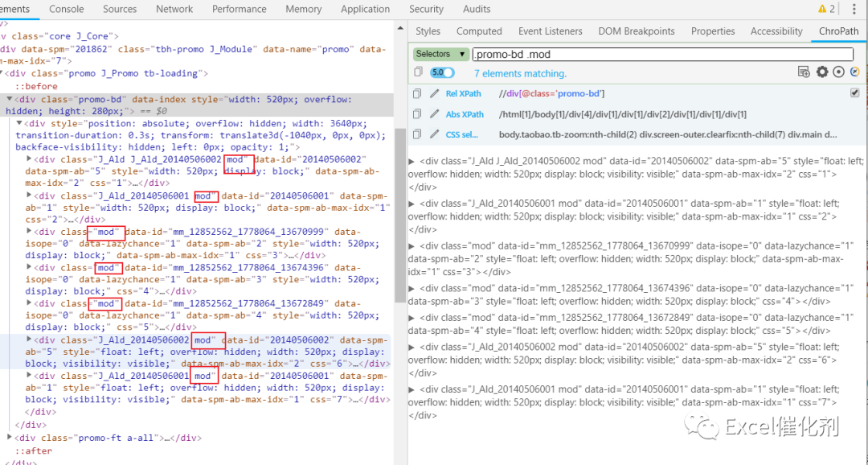The height and width of the screenshot is (465, 868).
Task: Click the CSS sel... label
Action: 461,134
